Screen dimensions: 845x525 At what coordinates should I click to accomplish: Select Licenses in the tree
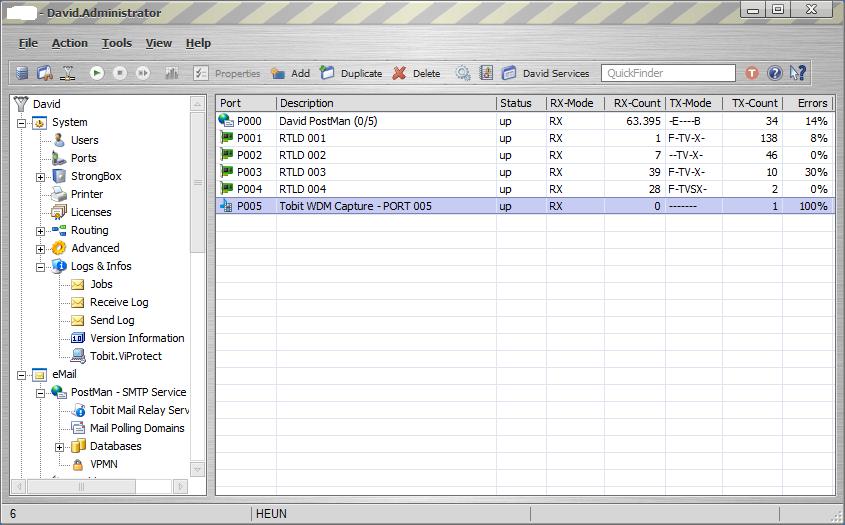[x=91, y=212]
